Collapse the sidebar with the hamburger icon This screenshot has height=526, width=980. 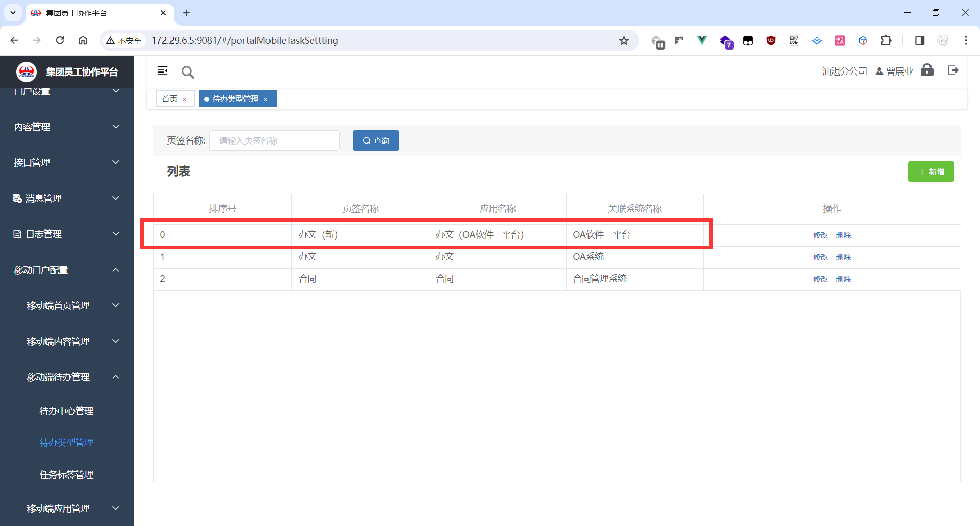[x=162, y=71]
